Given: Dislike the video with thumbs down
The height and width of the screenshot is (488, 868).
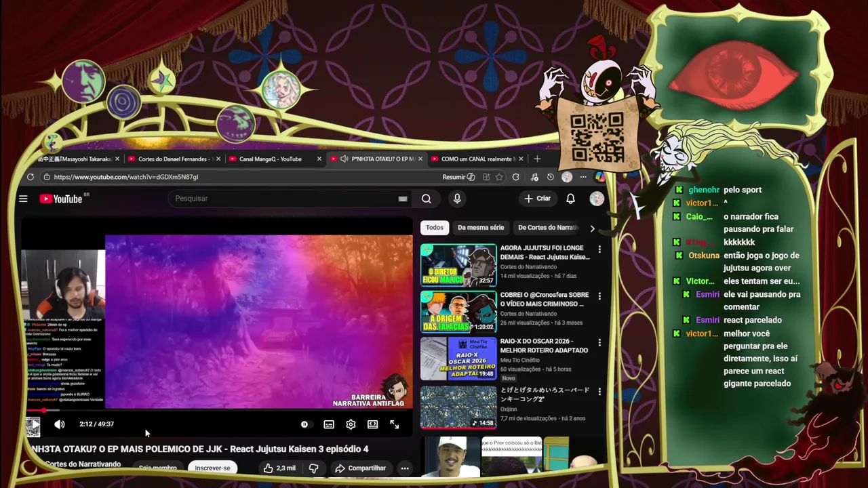Looking at the screenshot, I should click(313, 468).
